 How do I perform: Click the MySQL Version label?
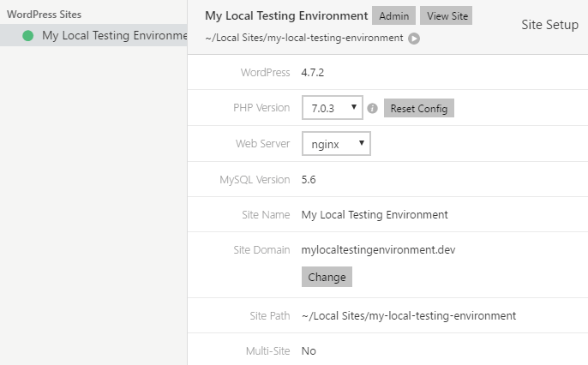tap(255, 180)
